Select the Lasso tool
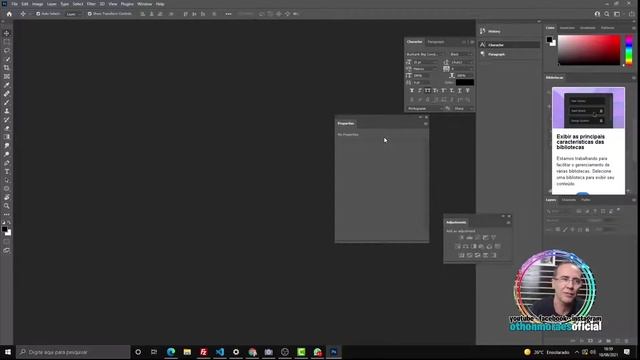Image resolution: width=640 pixels, height=360 pixels. coord(7,50)
